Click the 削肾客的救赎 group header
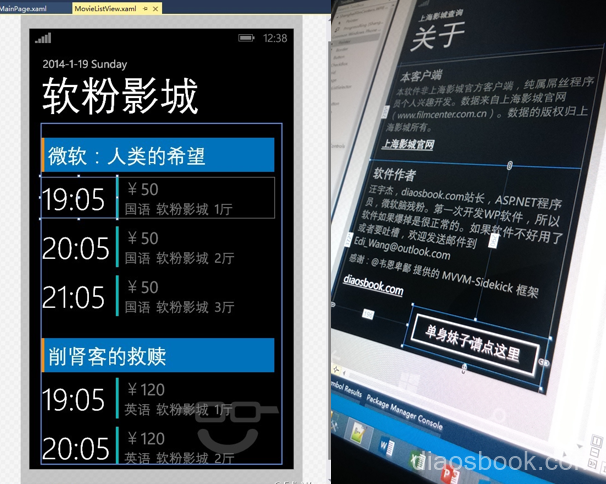The height and width of the screenshot is (484, 606). point(158,355)
